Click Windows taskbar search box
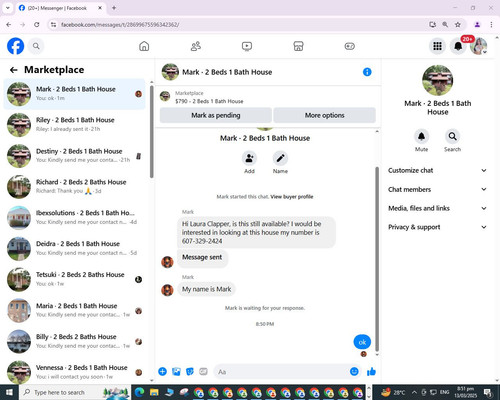This screenshot has height=400, width=500. [x=75, y=392]
